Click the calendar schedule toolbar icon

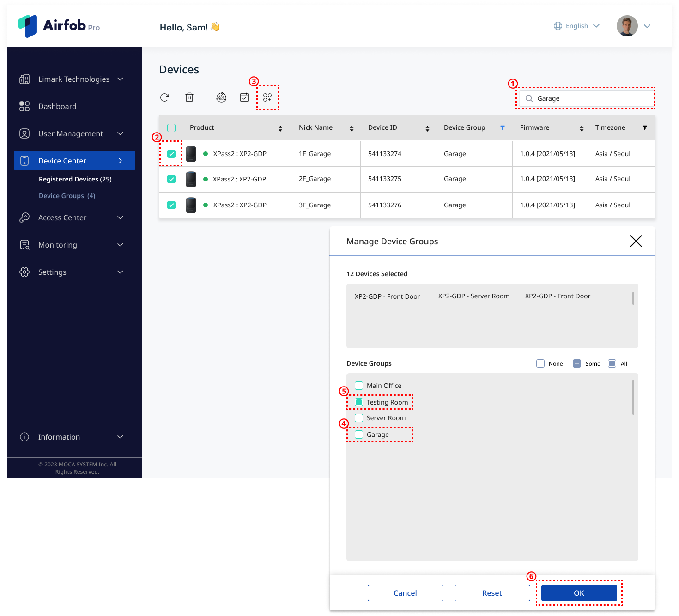(x=244, y=97)
